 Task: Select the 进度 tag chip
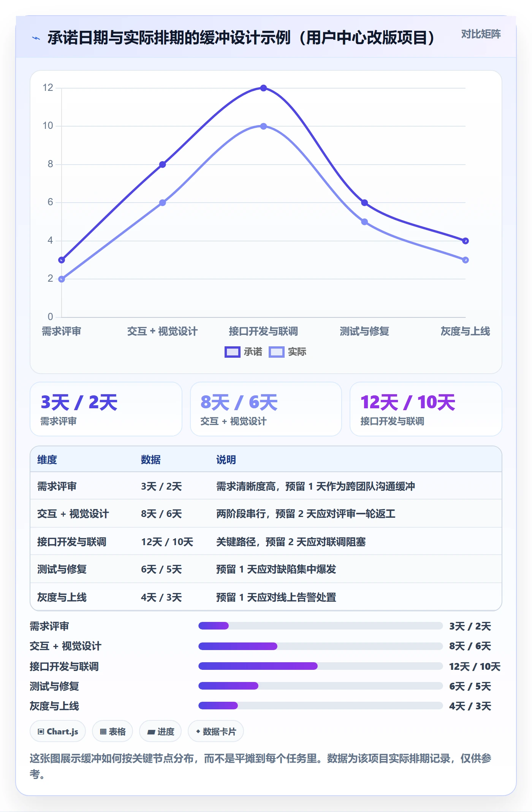[x=160, y=731]
